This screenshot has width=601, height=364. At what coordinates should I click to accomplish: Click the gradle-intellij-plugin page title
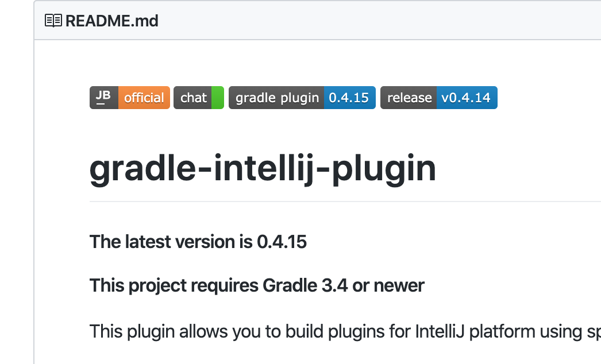(x=263, y=168)
